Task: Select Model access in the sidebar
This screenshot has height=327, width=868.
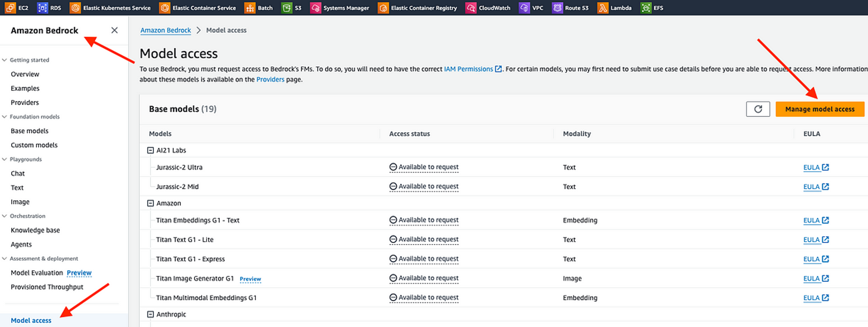Action: (x=31, y=320)
